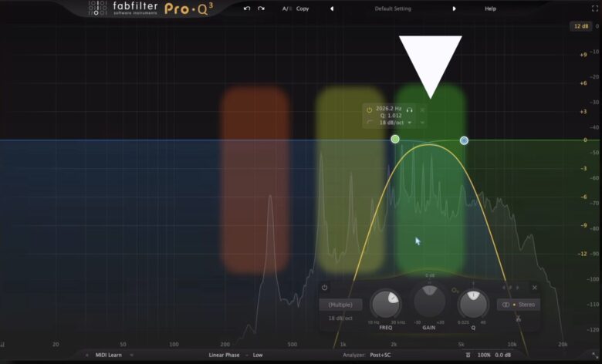602x364 pixels.
Task: Click the undo arrow icon
Action: click(x=247, y=8)
